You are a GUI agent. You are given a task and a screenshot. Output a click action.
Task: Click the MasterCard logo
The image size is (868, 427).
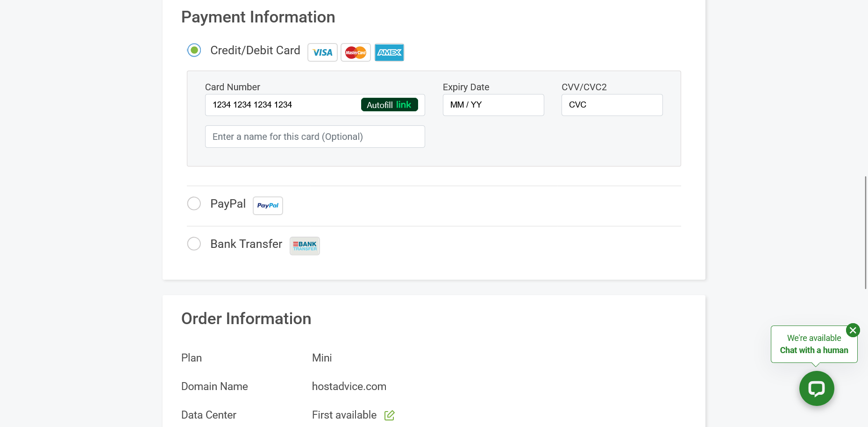[x=356, y=52]
